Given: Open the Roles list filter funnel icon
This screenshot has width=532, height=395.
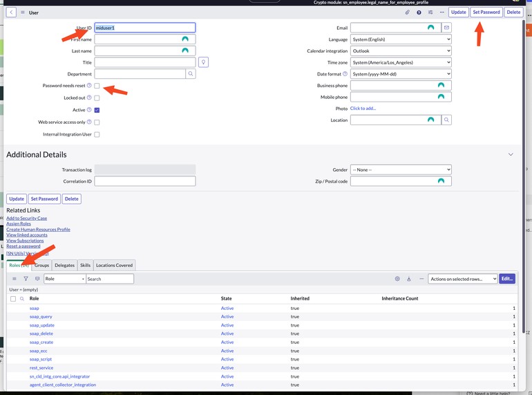Looking at the screenshot, I should tap(26, 279).
